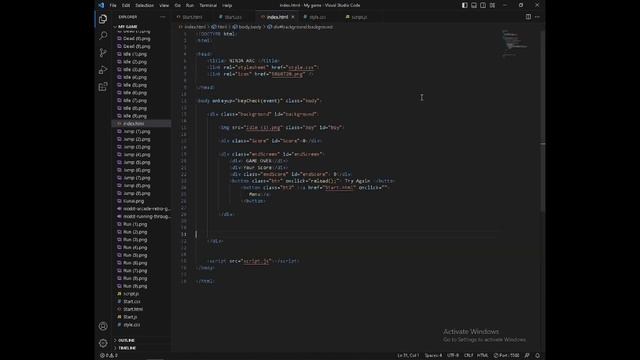Switch to the Start.css editor tab

pos(233,17)
